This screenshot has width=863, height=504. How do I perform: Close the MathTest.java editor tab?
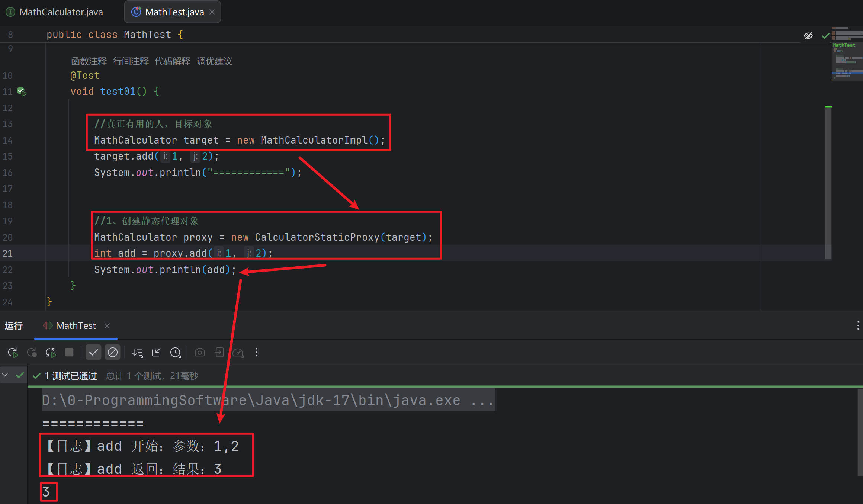click(x=212, y=12)
